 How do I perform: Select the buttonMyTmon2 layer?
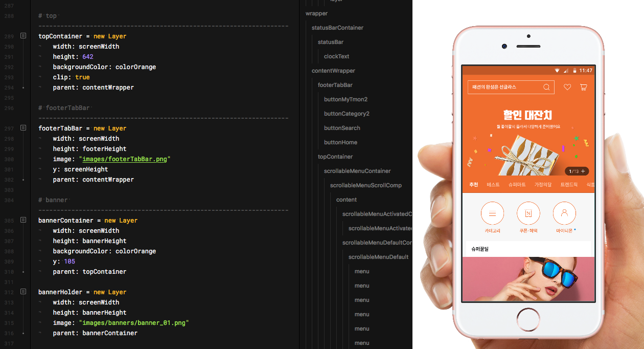[x=346, y=99]
